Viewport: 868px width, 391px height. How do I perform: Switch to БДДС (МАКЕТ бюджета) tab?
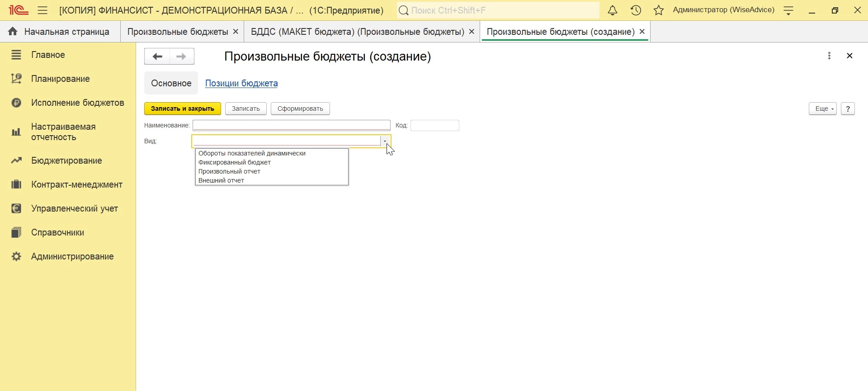click(x=358, y=32)
